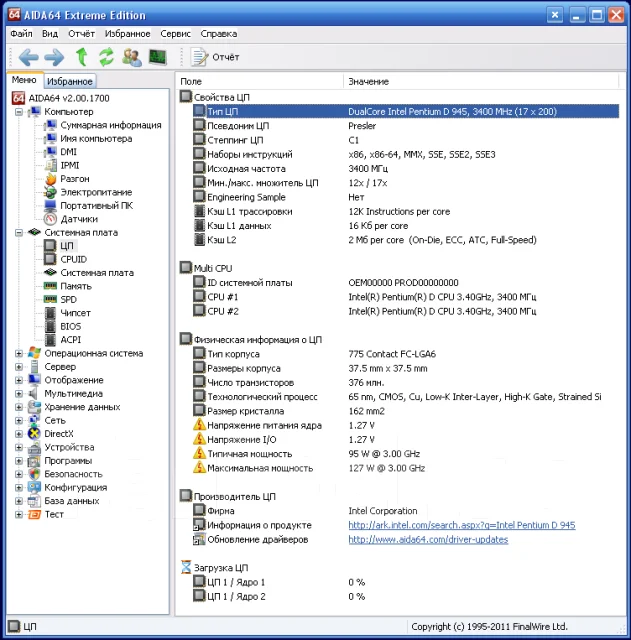Select the Псевдоним ЦП row
631x640 pixels.
point(406,126)
